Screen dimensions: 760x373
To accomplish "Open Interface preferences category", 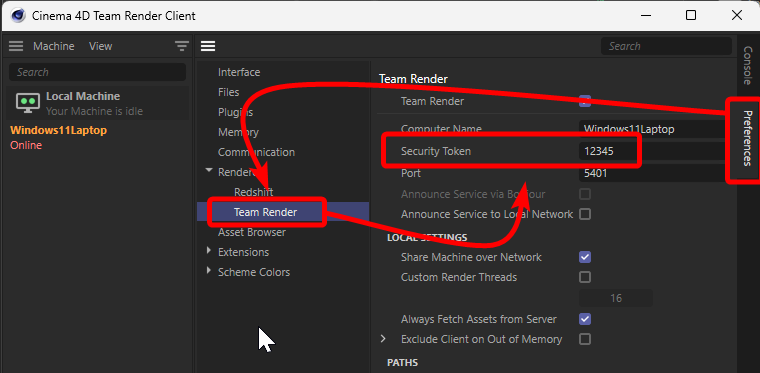I will coord(239,72).
